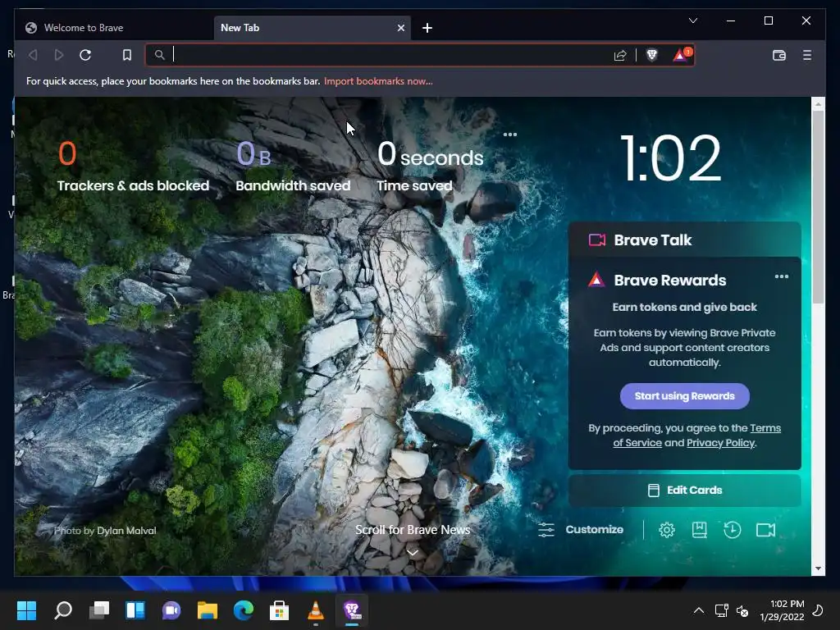Launch Microsoft Edge from taskbar

243,610
